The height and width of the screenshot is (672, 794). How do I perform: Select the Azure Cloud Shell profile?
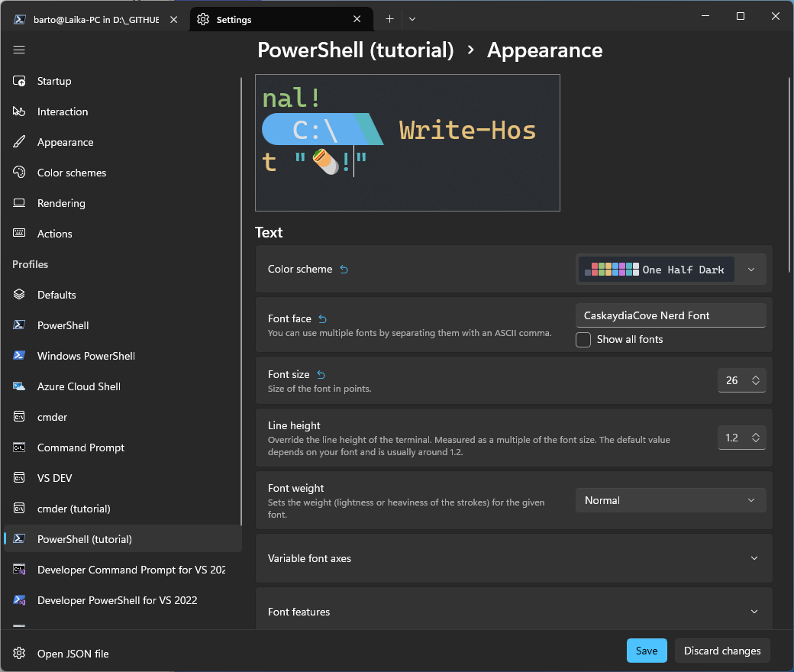tap(79, 386)
